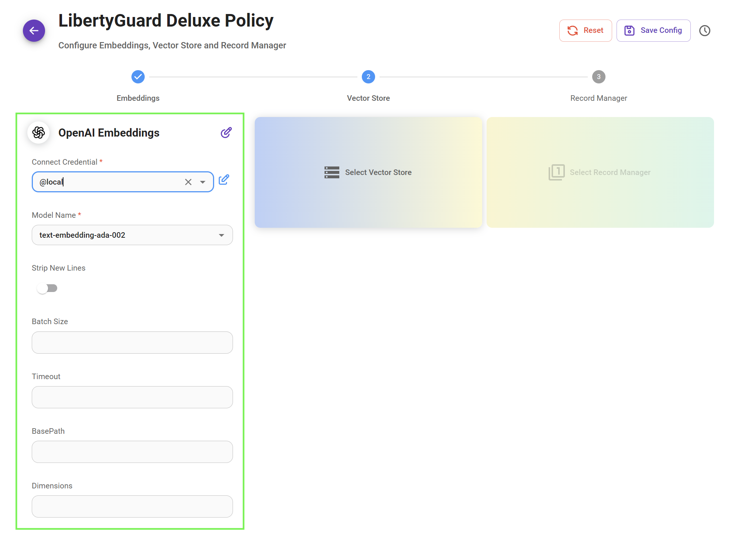Click edit pencil beside OpenAI Embeddings title

[x=226, y=133]
